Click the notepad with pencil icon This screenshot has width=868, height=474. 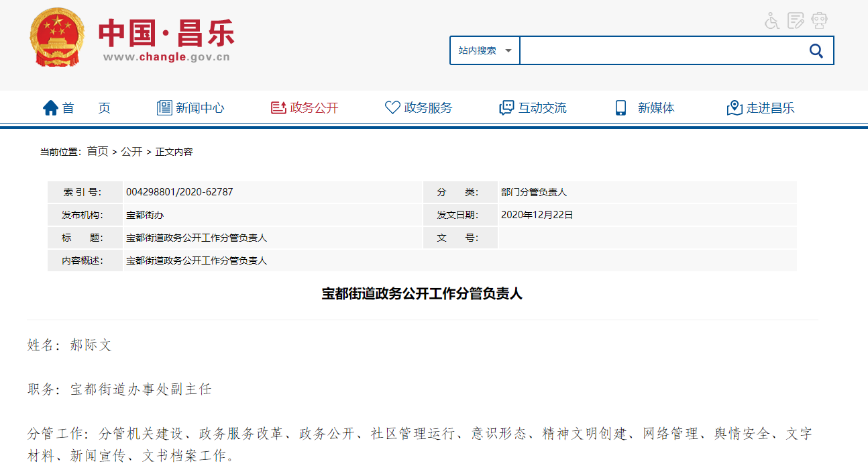tap(796, 21)
